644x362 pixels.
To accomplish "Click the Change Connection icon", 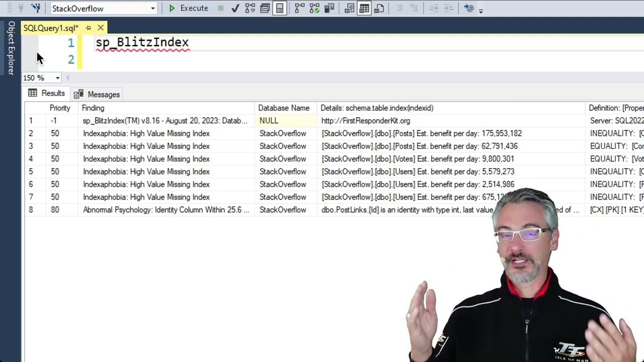I will [x=36, y=8].
